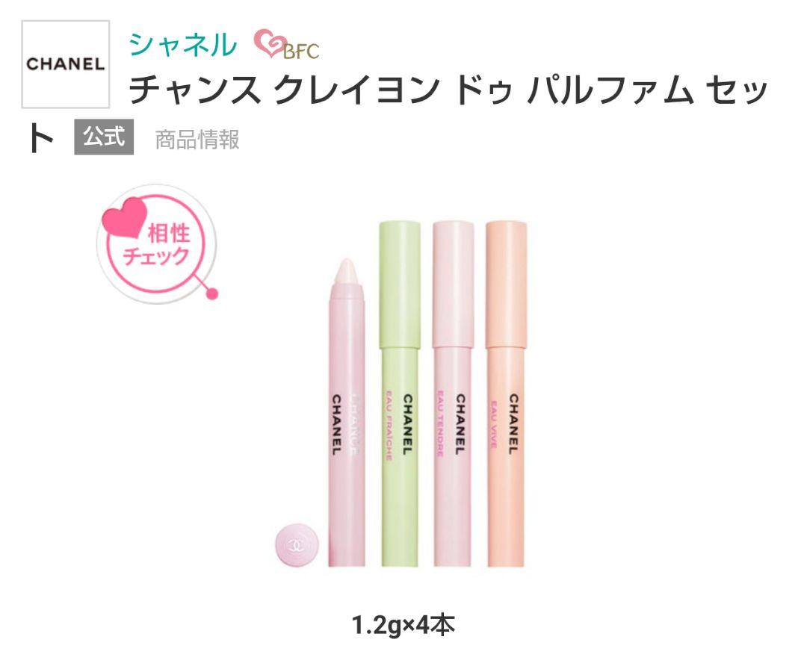Click the round pink crayon cap
The width and height of the screenshot is (807, 672).
(297, 544)
